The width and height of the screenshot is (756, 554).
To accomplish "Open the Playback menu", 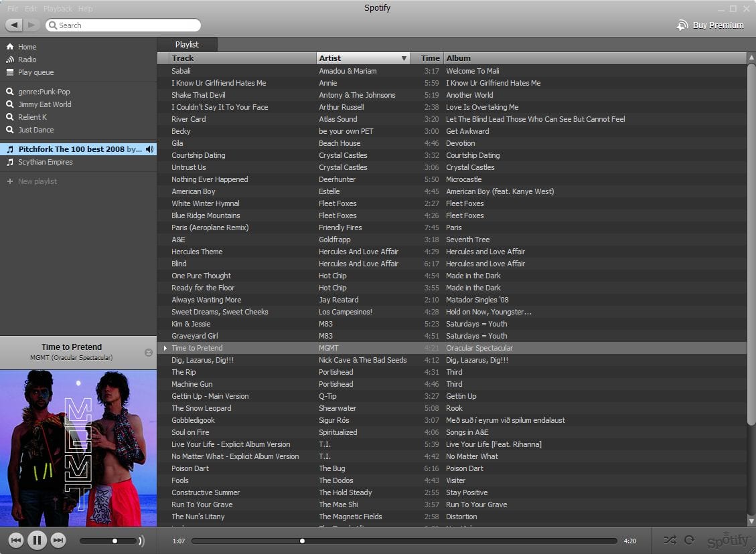I will (58, 9).
